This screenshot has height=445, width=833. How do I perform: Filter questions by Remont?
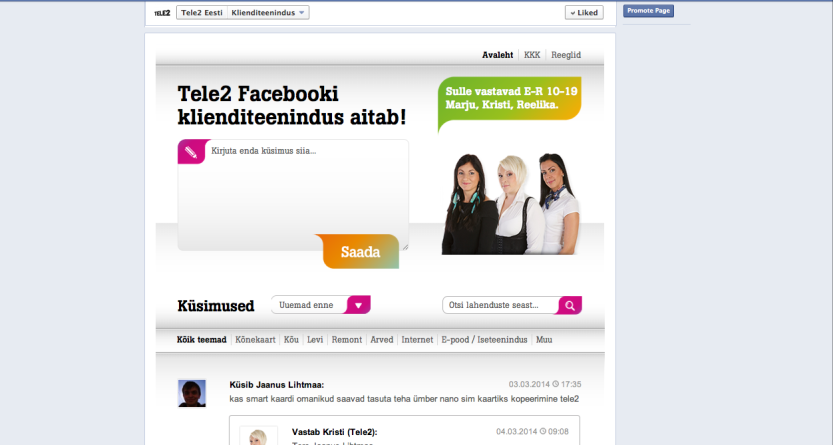(347, 340)
